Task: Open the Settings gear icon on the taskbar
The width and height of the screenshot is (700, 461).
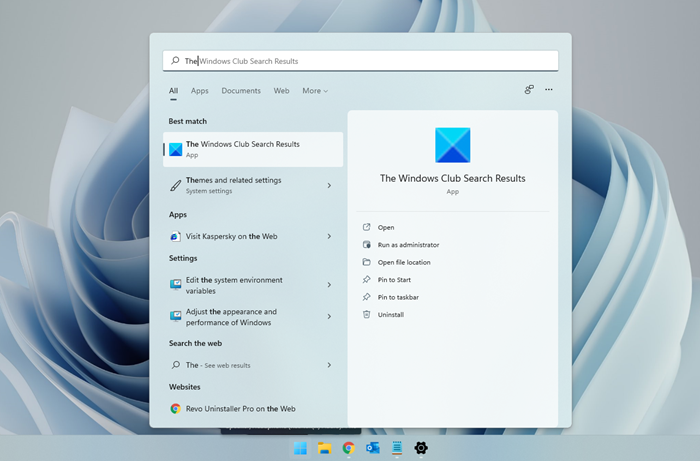Action: 421,448
